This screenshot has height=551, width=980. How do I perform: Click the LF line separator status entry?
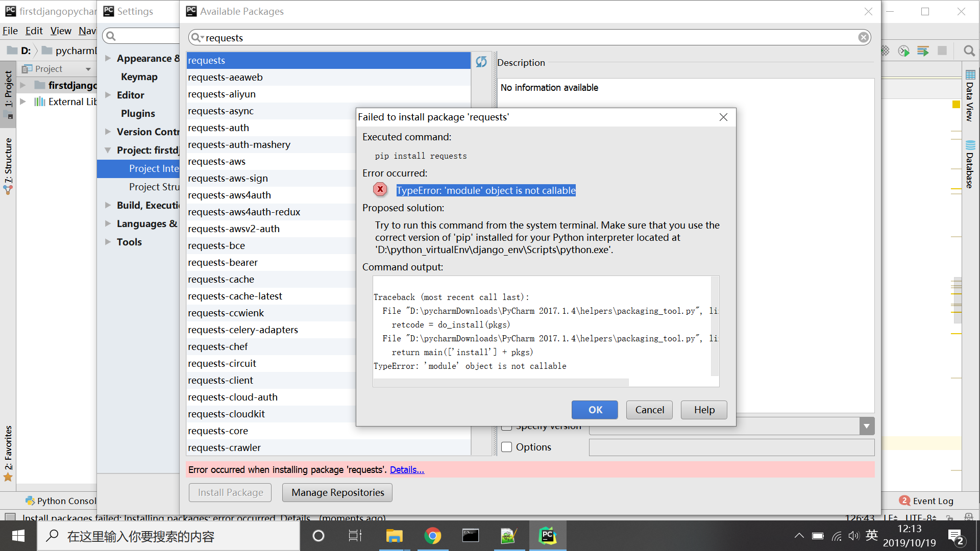coord(890,517)
